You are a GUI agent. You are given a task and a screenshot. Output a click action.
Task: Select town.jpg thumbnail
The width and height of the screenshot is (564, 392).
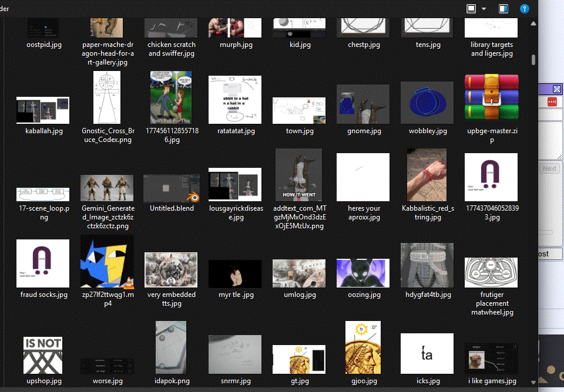(299, 110)
